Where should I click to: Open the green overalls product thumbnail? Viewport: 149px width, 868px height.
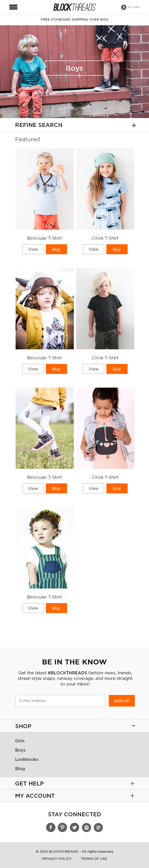pos(45,548)
